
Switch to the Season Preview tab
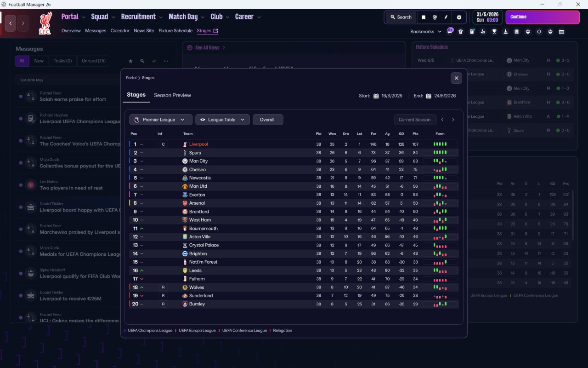pyautogui.click(x=172, y=95)
